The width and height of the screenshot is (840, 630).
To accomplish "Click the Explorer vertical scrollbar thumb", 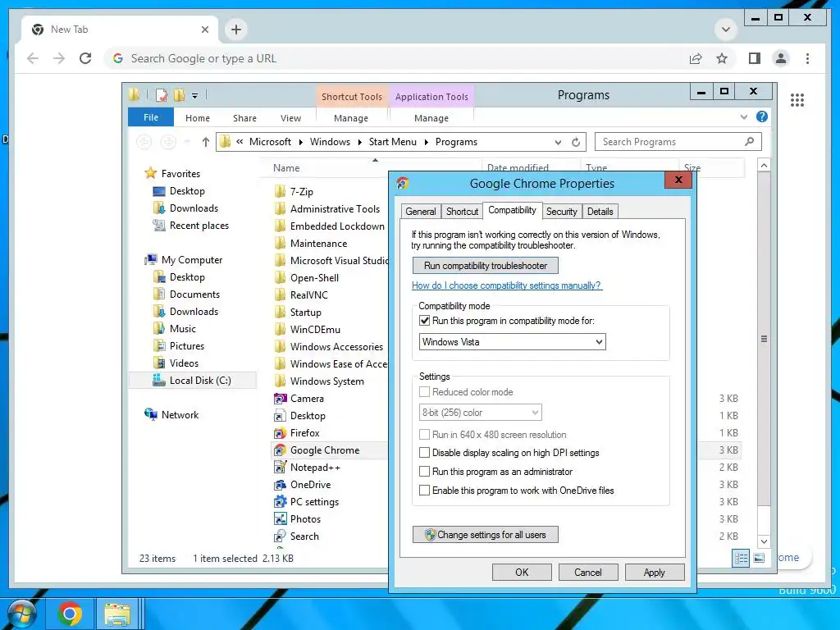I will tap(764, 339).
